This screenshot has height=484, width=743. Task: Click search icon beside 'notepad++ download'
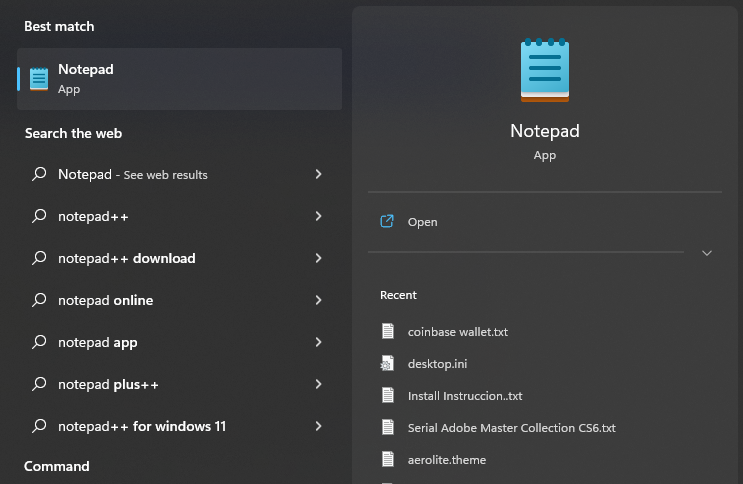pos(39,258)
